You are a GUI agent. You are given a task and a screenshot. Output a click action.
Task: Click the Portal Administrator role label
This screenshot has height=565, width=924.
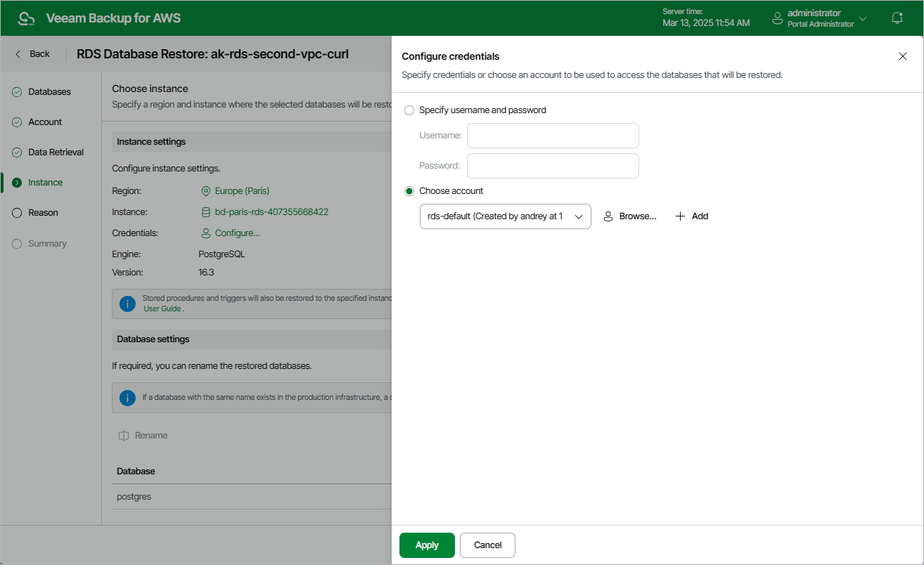(x=821, y=24)
